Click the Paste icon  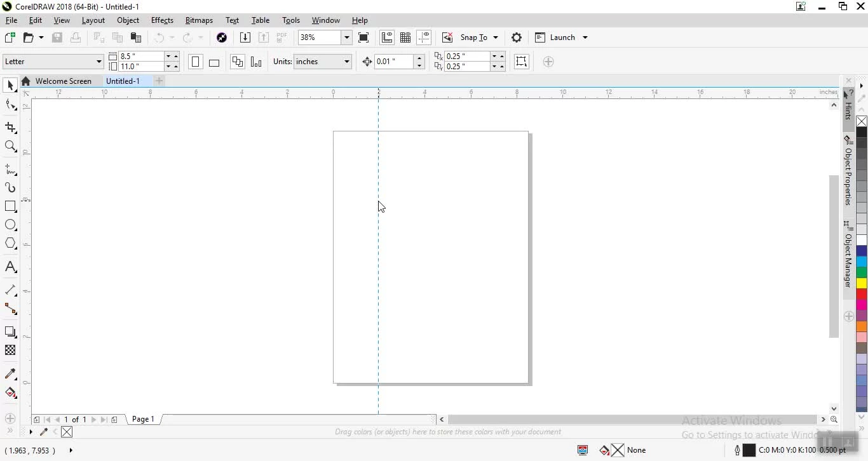pos(135,37)
